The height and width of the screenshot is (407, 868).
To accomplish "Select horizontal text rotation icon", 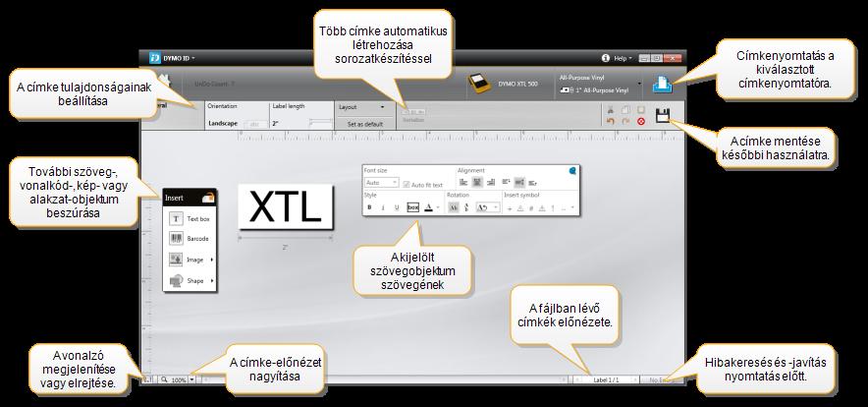I will 454,207.
